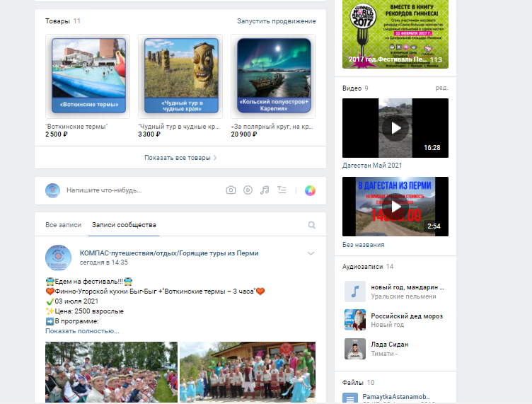Focus the Напишите что-нибудь post field
Image resolution: width=532 pixels, height=404 pixels.
tap(142, 190)
